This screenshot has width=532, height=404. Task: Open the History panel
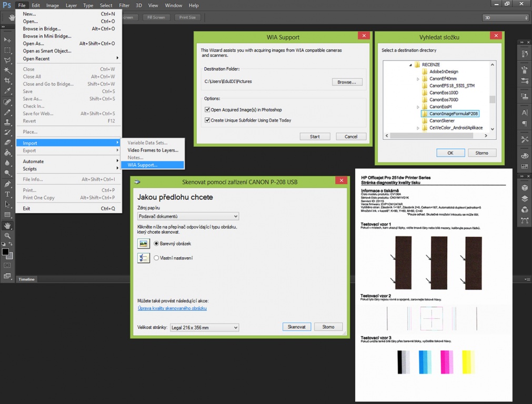(x=525, y=54)
